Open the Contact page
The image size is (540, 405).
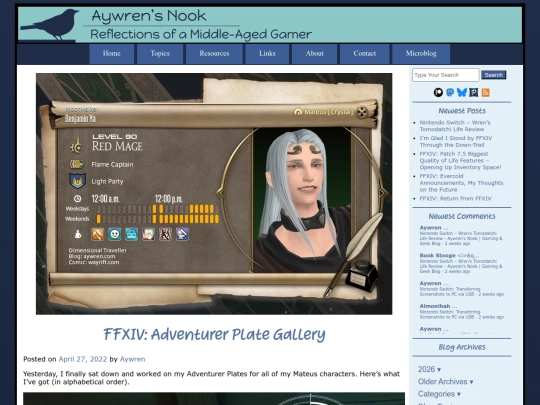click(x=365, y=54)
